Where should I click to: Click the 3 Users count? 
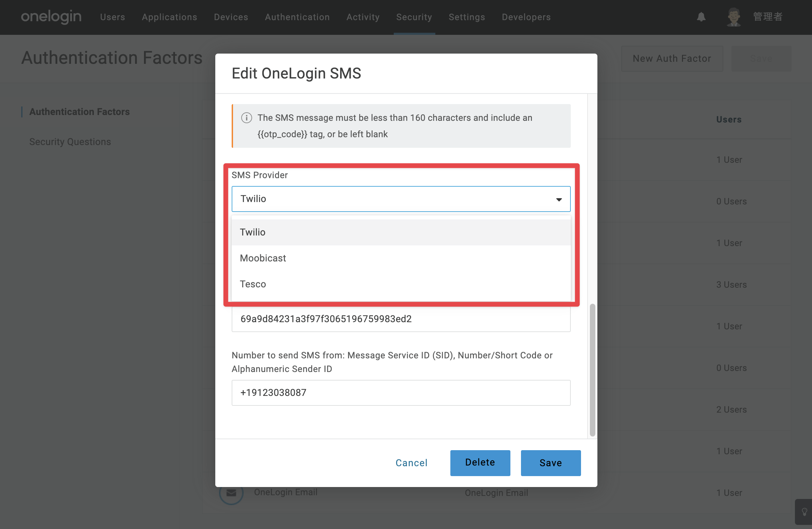(x=731, y=285)
